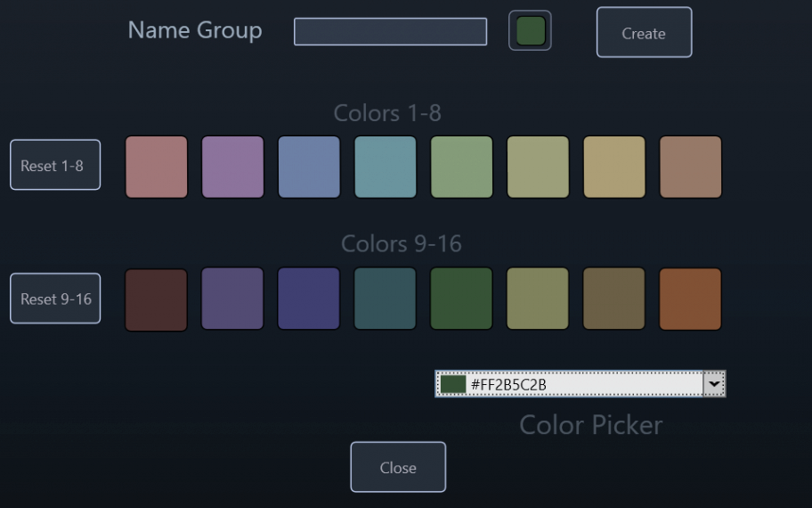This screenshot has width=812, height=508.
Task: Click the Create button
Action: pos(644,32)
